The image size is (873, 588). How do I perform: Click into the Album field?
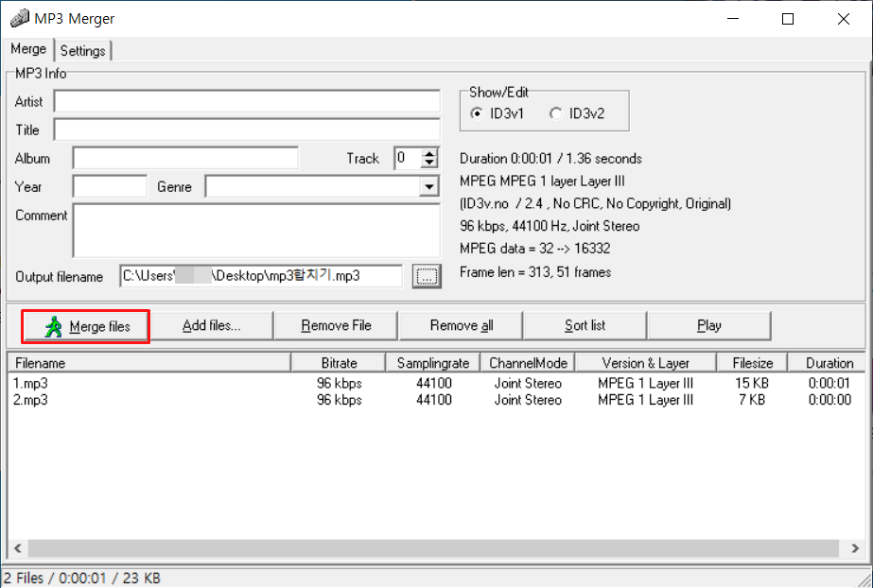pyautogui.click(x=185, y=158)
